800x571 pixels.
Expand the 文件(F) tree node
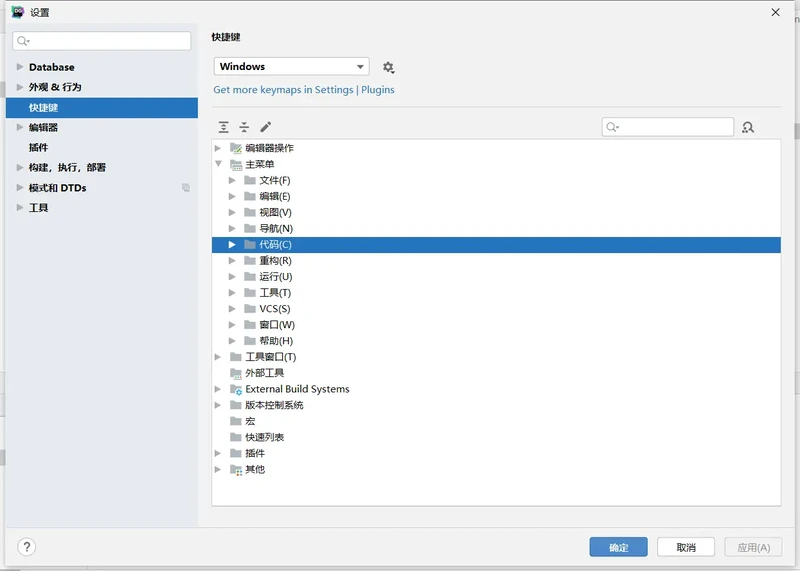(232, 180)
